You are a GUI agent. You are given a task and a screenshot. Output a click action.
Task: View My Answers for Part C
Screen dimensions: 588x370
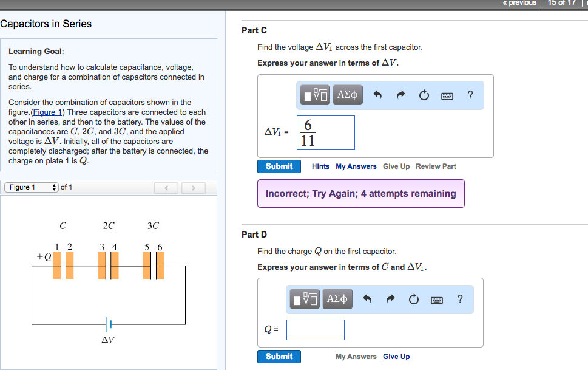[356, 166]
